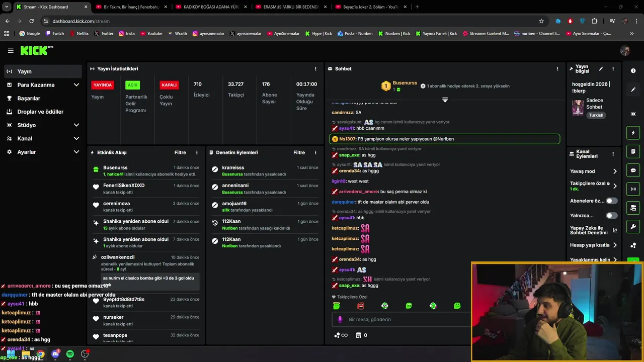Open the hamburger menu next to Kick logo

[x=11, y=51]
